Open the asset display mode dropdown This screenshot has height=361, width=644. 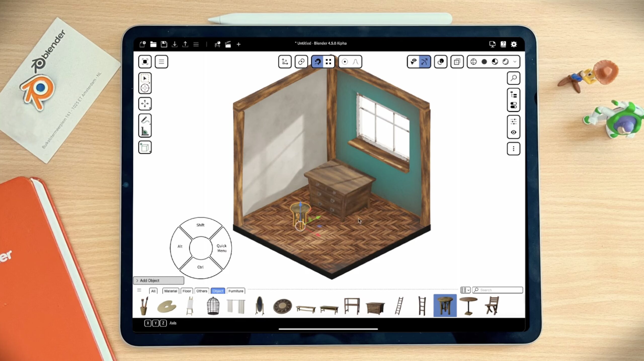pyautogui.click(x=465, y=290)
